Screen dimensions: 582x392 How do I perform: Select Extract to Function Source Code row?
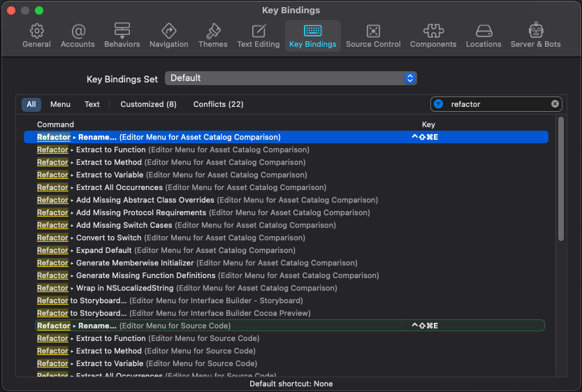pyautogui.click(x=286, y=338)
